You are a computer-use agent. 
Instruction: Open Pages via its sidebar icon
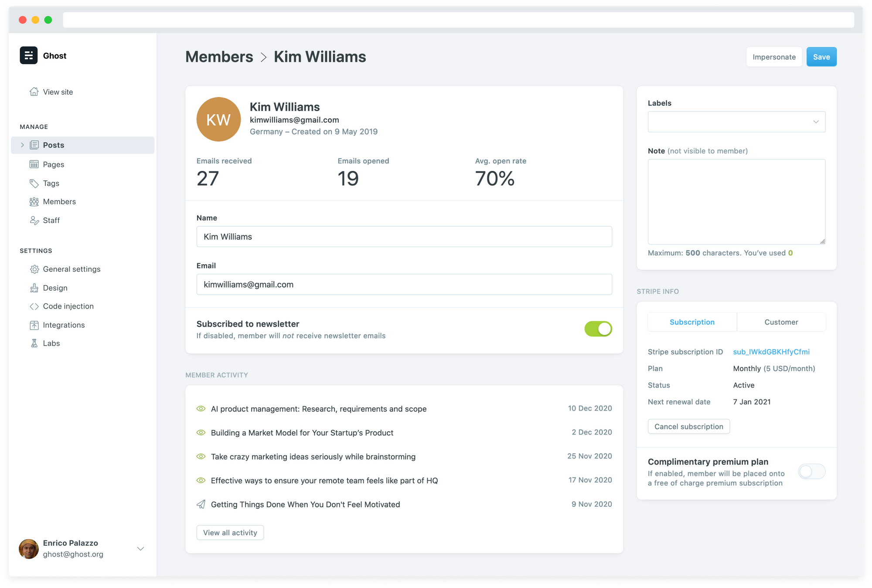[34, 164]
